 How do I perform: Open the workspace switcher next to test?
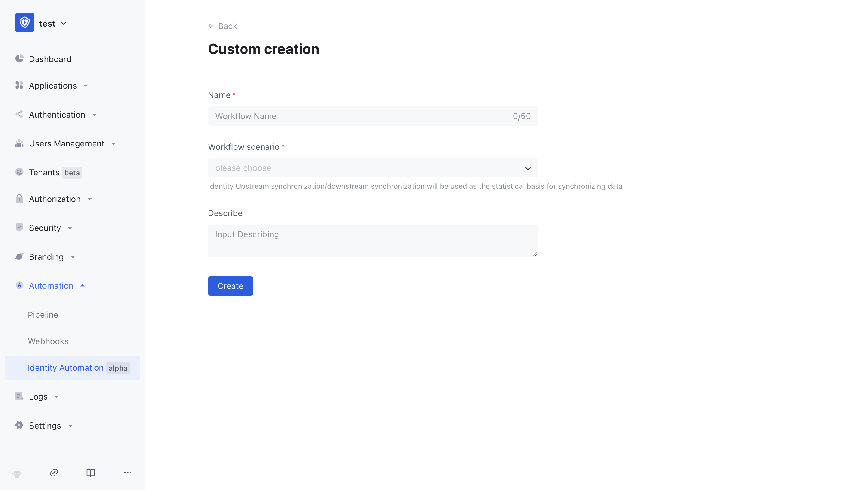pos(63,23)
